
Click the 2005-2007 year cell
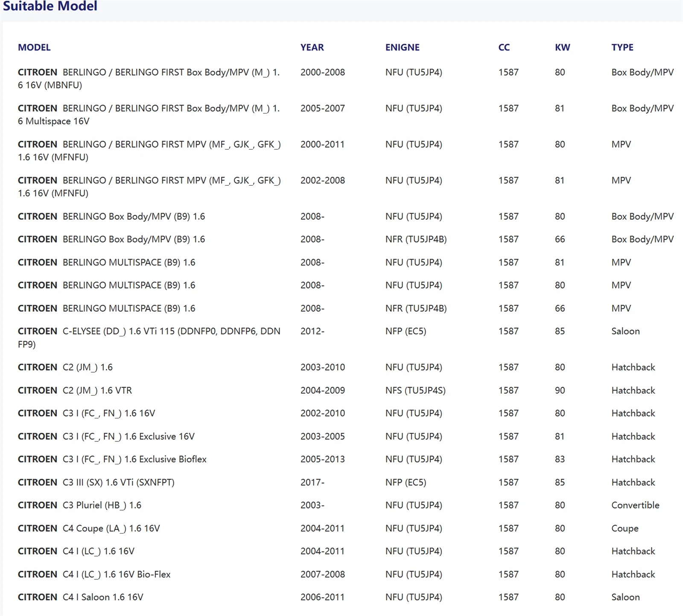point(322,108)
